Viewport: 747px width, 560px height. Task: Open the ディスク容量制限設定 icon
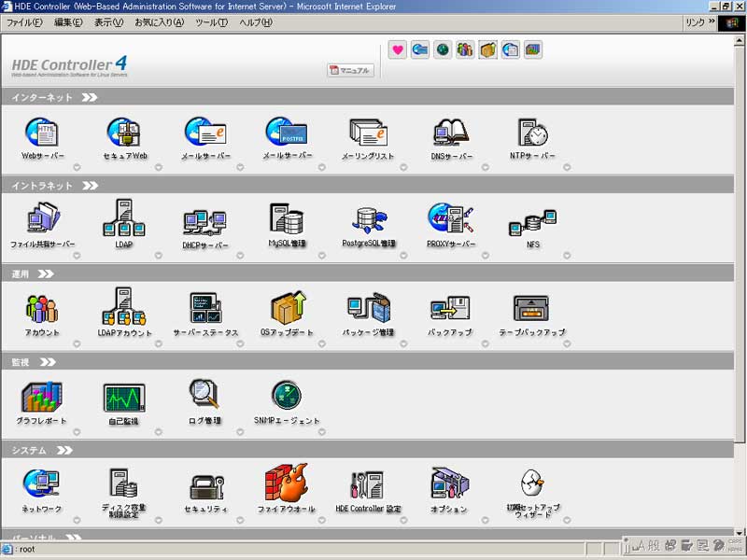point(124,483)
